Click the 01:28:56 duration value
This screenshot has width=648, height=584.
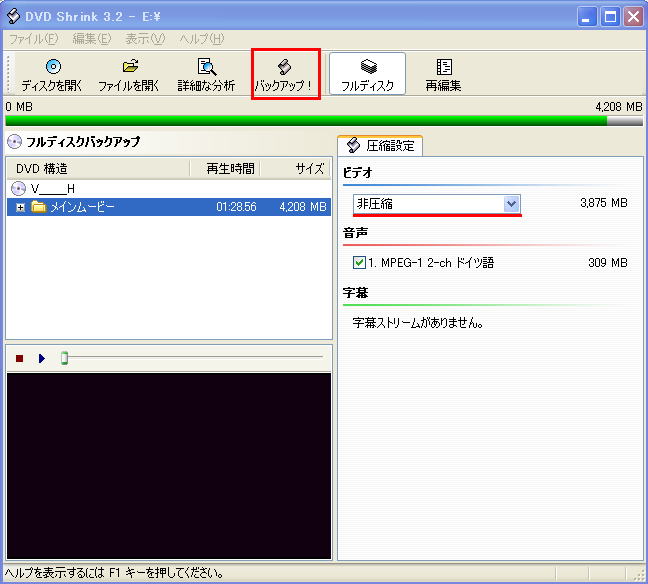(236, 207)
